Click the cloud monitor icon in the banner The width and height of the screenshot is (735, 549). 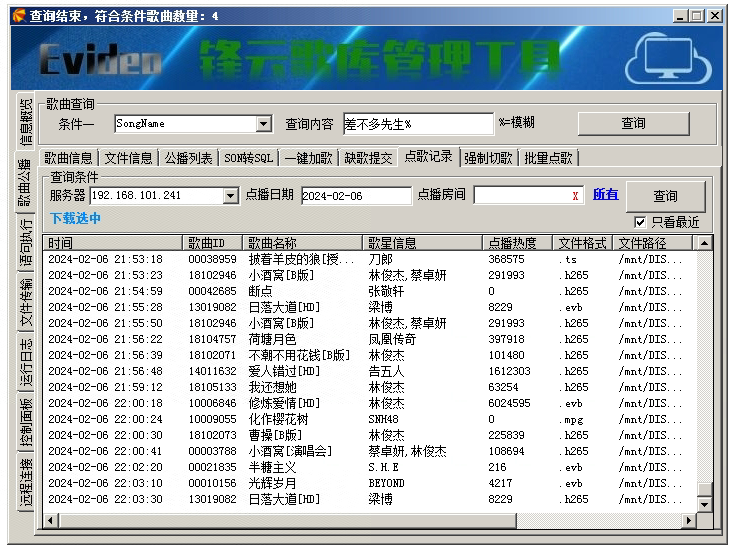point(668,59)
